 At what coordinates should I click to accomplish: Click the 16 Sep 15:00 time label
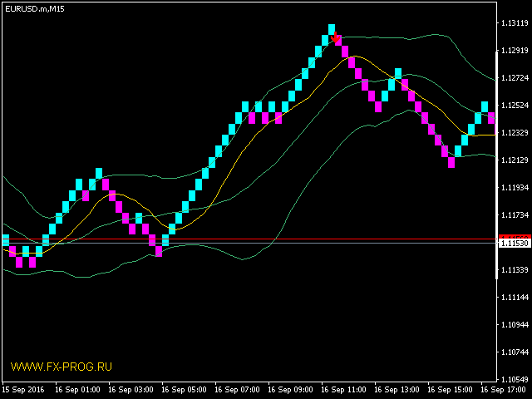[x=451, y=390]
